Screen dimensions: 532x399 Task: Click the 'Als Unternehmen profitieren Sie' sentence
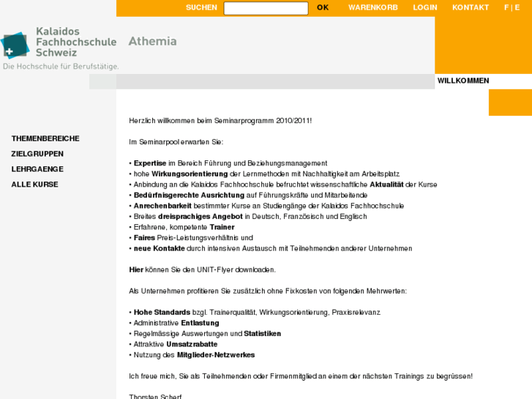tap(268, 291)
